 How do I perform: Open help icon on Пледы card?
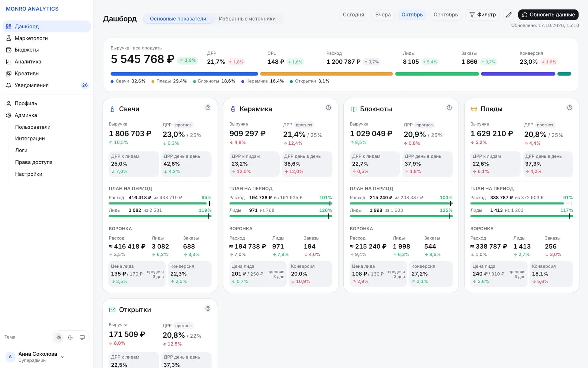coord(570,108)
